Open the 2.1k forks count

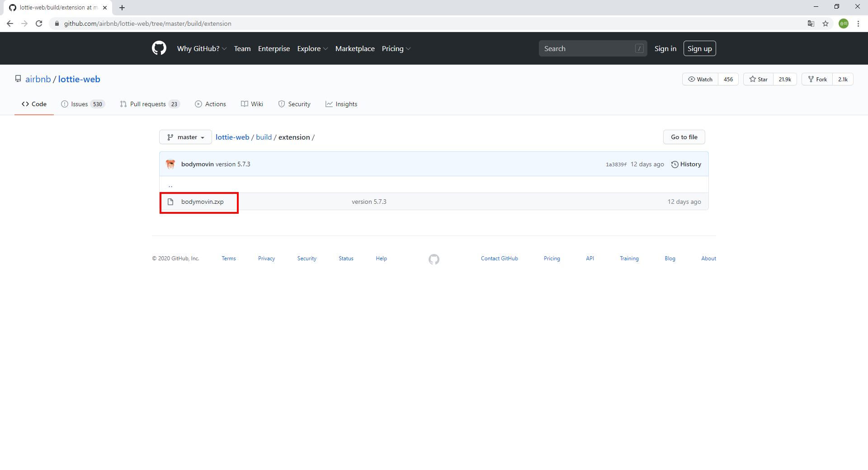click(843, 79)
